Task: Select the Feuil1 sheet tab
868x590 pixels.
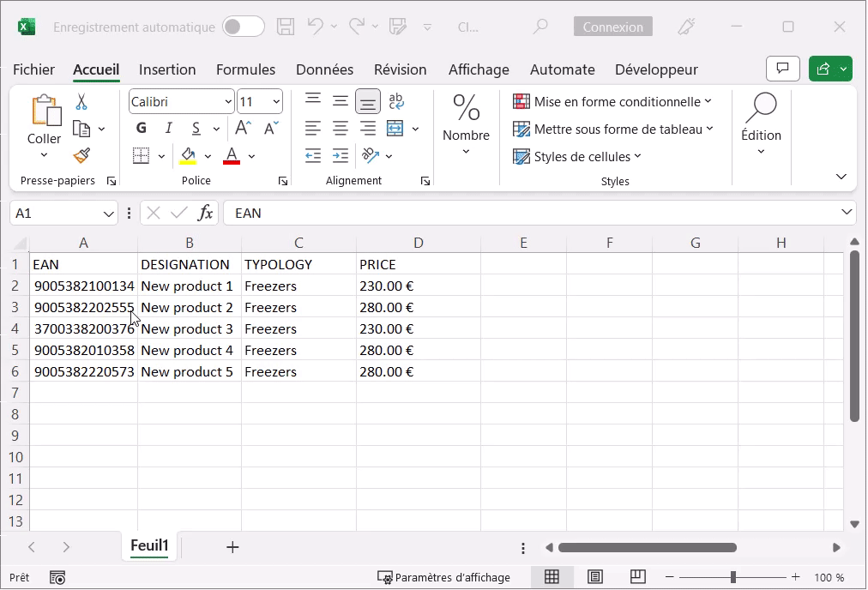Action: 148,545
